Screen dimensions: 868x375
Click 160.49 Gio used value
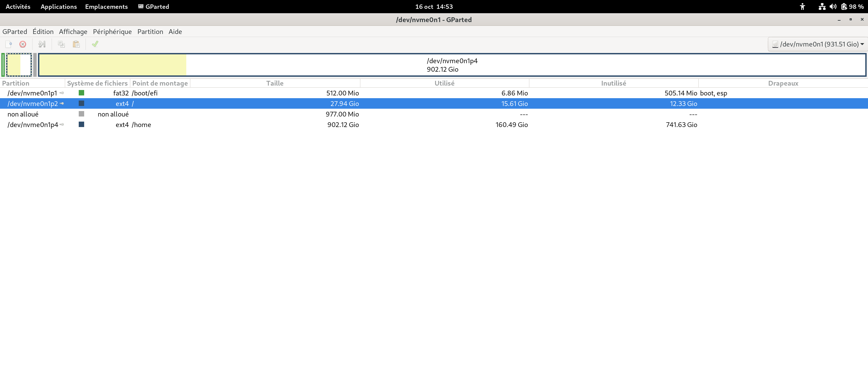pos(511,124)
